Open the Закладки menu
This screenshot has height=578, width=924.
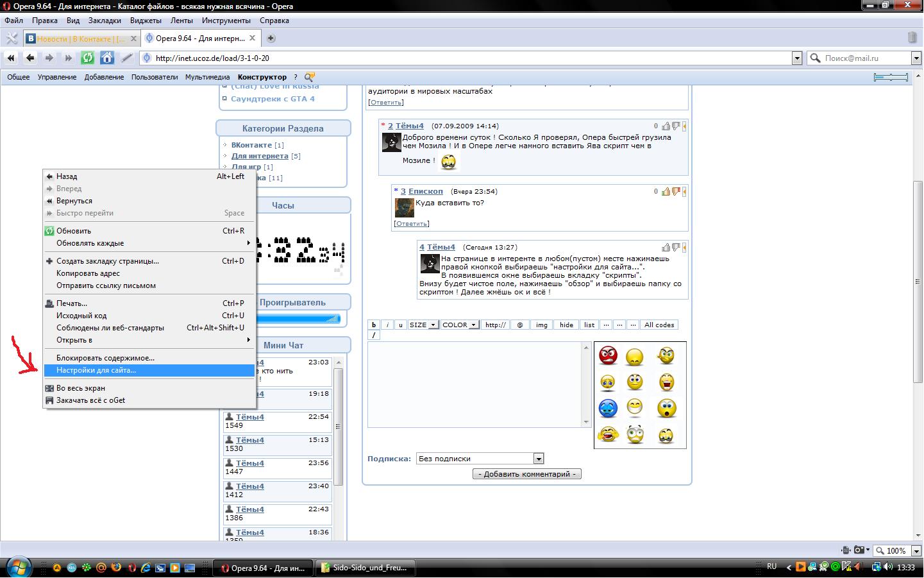click(105, 21)
